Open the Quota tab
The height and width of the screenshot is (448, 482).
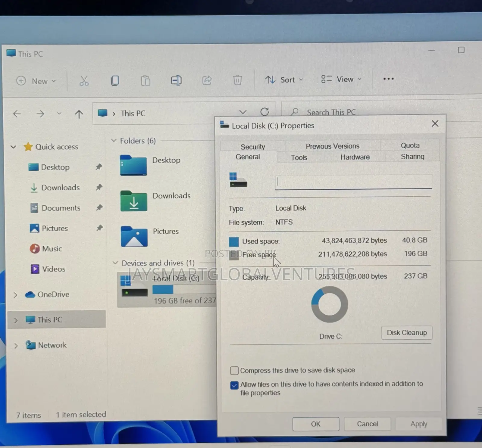[410, 145]
